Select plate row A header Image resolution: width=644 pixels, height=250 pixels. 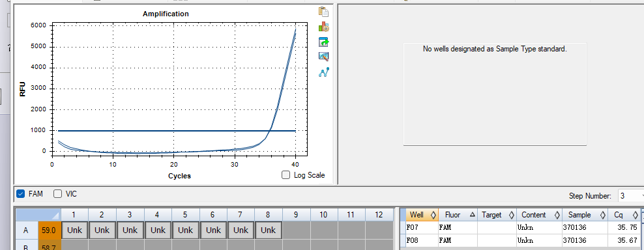tap(26, 230)
